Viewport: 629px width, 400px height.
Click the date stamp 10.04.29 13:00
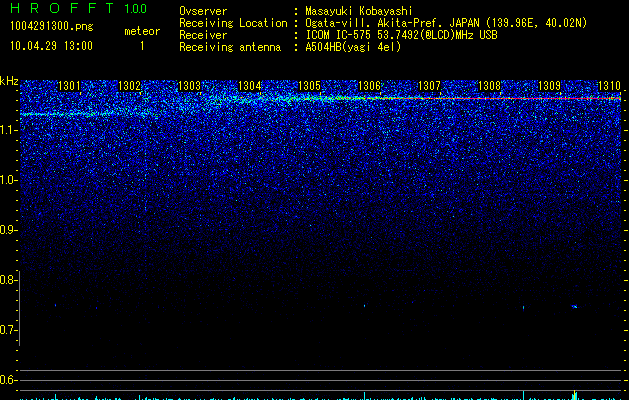click(x=51, y=46)
